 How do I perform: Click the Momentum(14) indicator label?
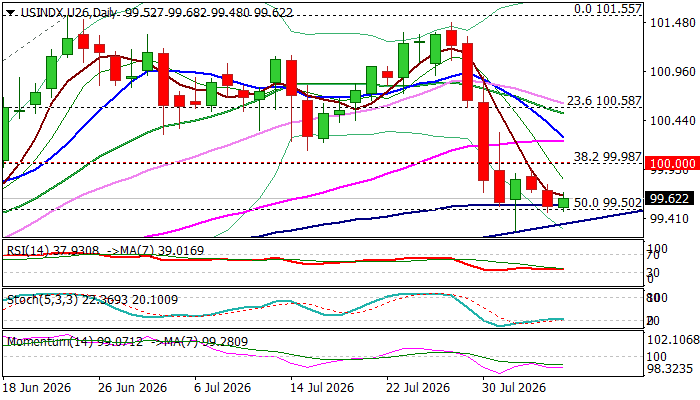pos(49,342)
